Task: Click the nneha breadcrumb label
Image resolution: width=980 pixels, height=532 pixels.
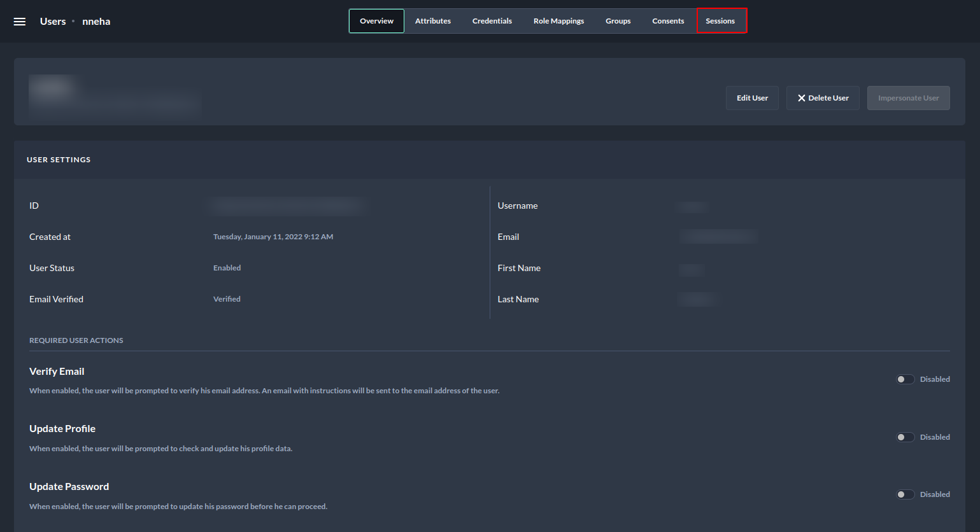Action: click(x=96, y=22)
